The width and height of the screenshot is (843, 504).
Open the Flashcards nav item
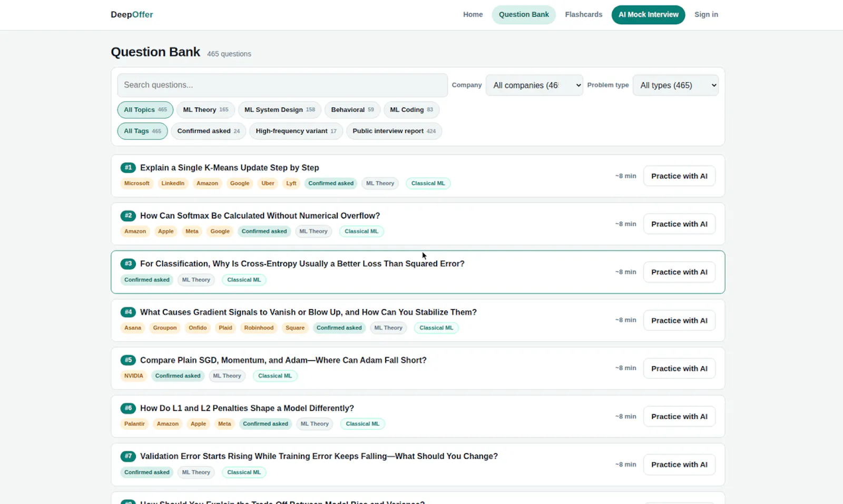click(583, 15)
